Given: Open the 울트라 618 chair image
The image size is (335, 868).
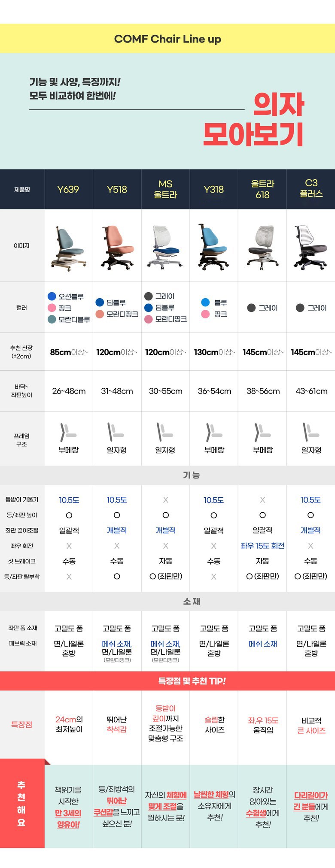Looking at the screenshot, I should [x=262, y=246].
